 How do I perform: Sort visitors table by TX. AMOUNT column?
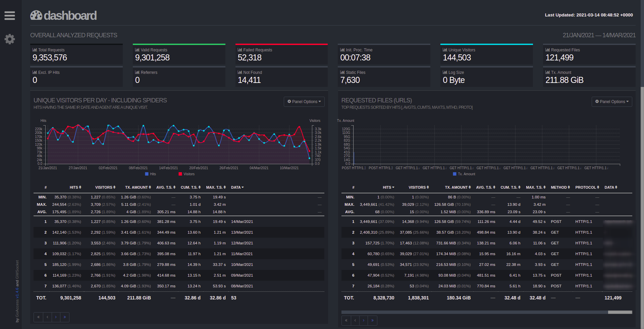(x=138, y=187)
